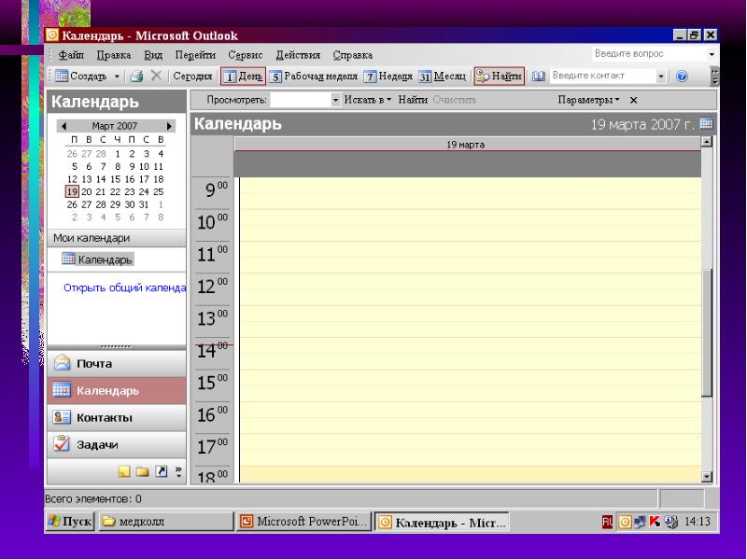747x560 pixels.
Task: Click the Введите вопрос help box
Action: (649, 54)
